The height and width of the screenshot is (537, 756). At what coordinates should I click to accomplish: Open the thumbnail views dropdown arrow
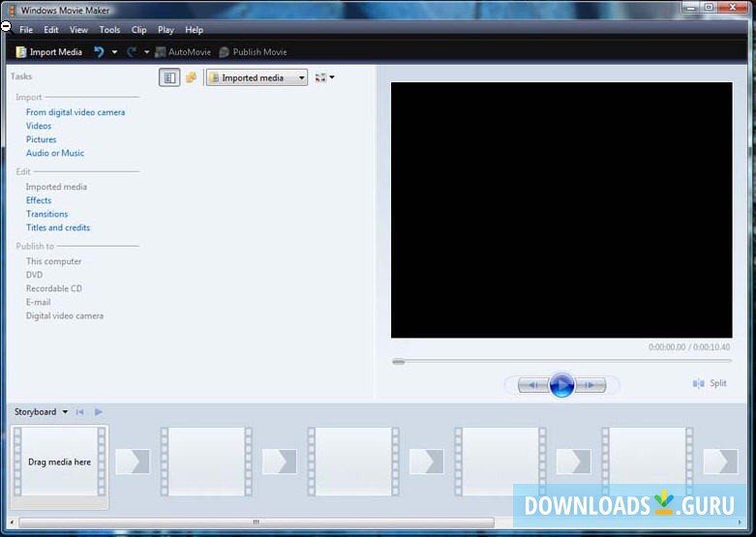(x=332, y=77)
